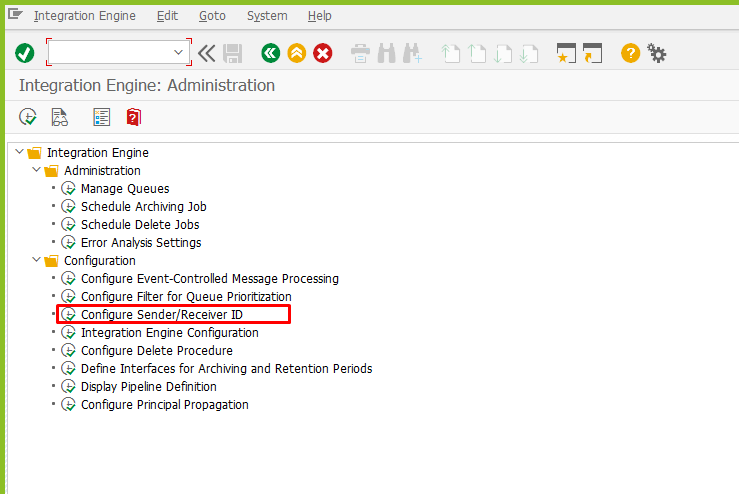Click the First Page icon
Image resolution: width=739 pixels, height=494 pixels.
[x=450, y=53]
